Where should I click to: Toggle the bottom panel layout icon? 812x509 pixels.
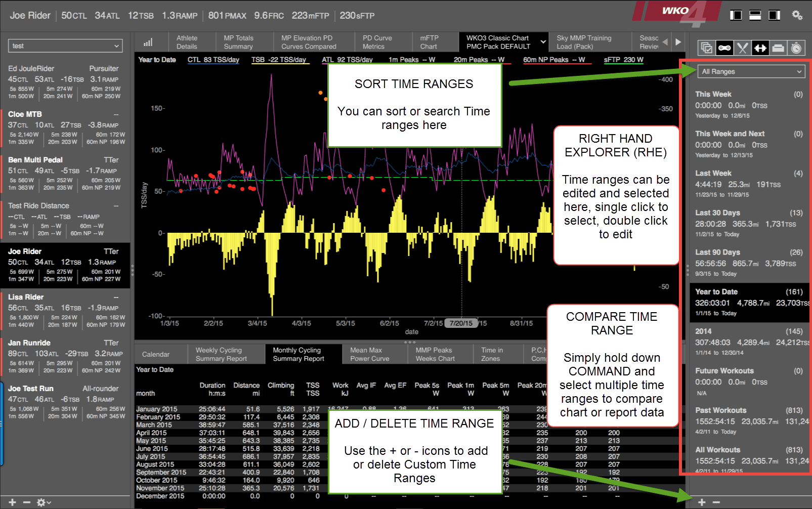[x=755, y=15]
